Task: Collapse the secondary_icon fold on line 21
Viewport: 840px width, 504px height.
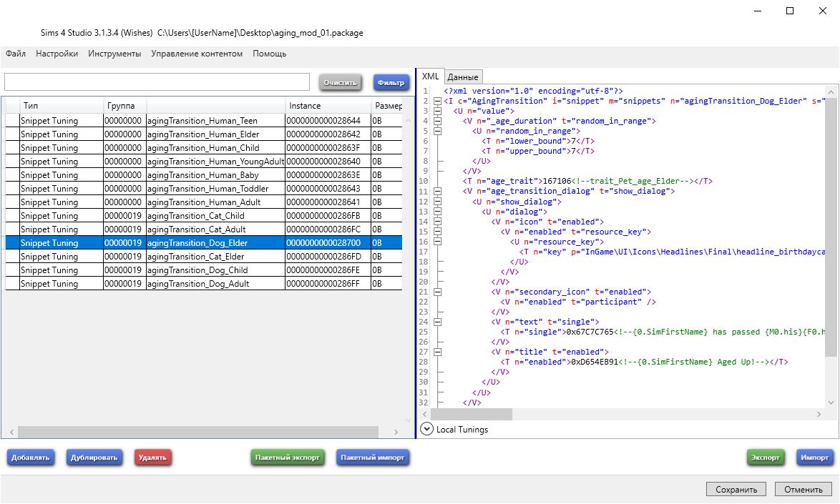Action: click(x=438, y=292)
